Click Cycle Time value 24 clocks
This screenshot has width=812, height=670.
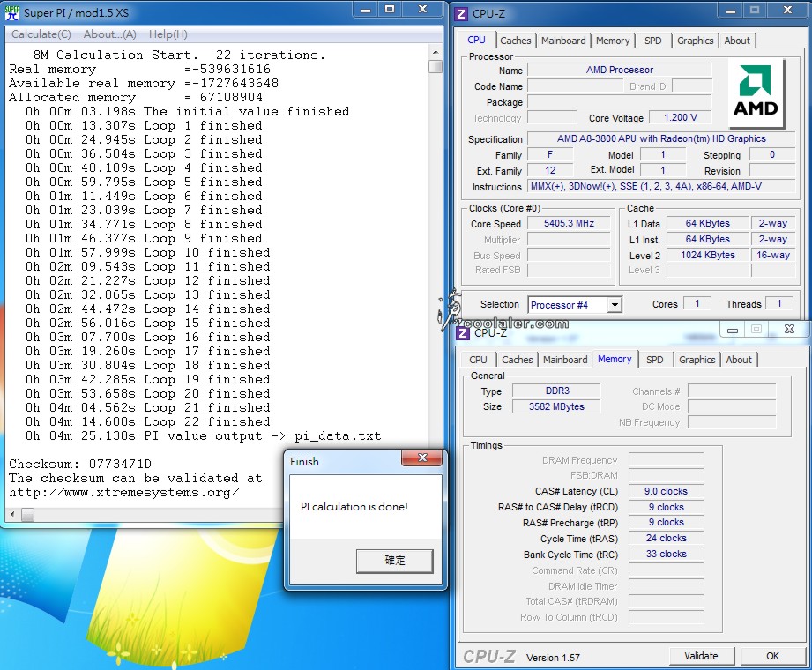pyautogui.click(x=666, y=538)
